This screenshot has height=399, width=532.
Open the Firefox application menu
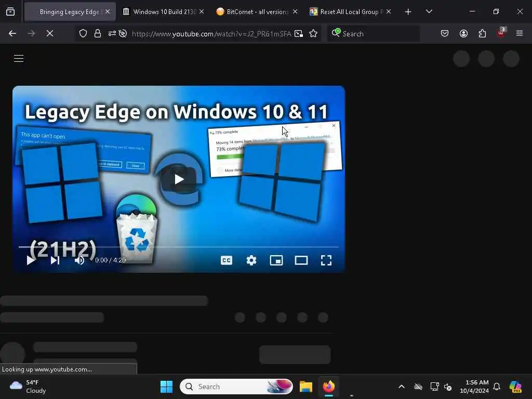click(x=520, y=33)
